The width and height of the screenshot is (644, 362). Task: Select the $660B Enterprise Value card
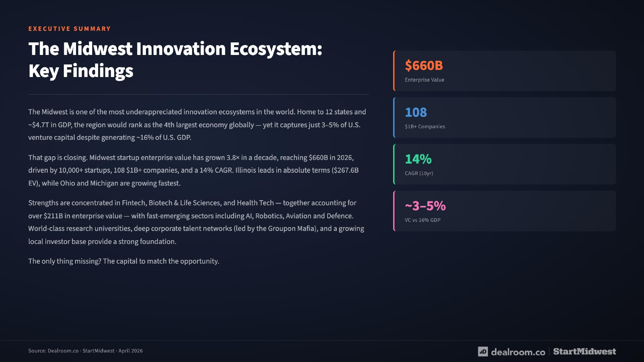(x=504, y=71)
